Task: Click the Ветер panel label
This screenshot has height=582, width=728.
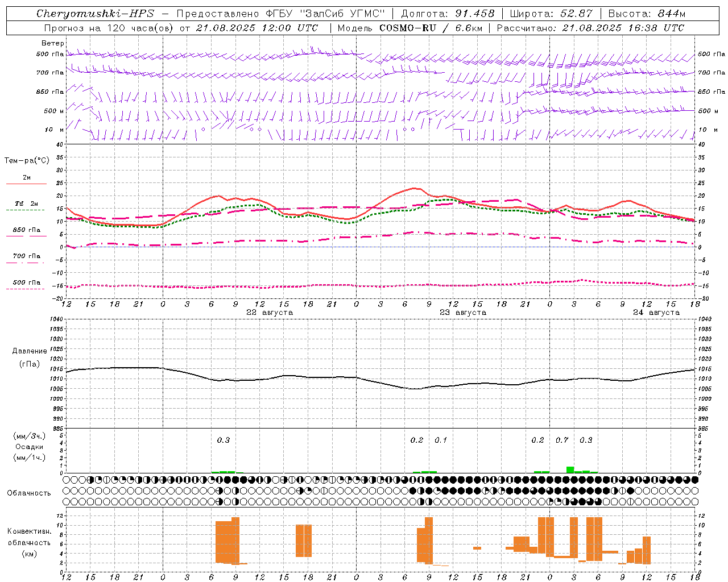Action: [53, 43]
